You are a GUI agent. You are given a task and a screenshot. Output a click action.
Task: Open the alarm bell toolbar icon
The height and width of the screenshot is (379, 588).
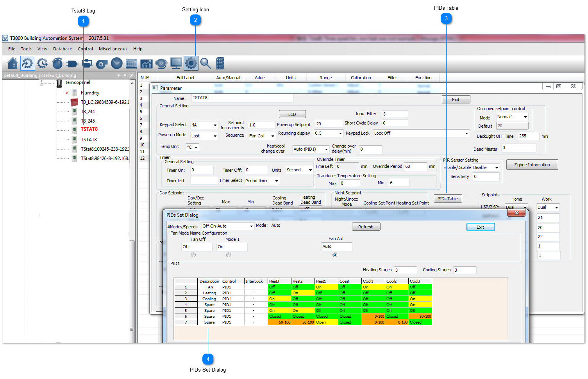pos(161,63)
